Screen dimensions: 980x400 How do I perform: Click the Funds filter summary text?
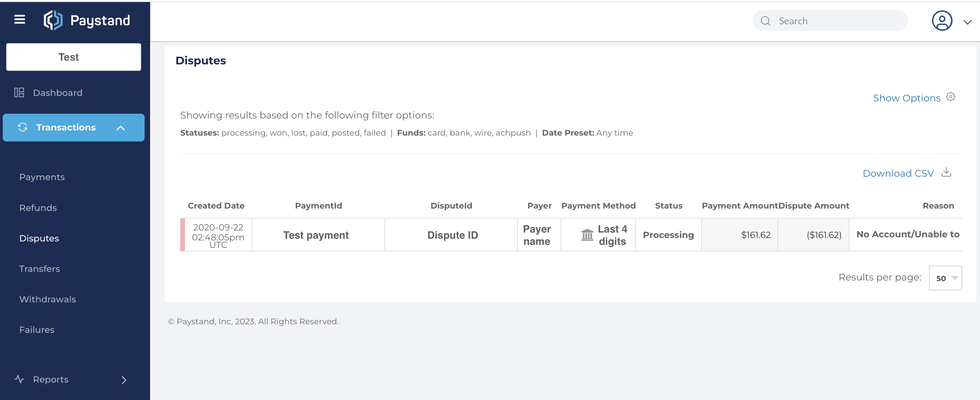click(x=464, y=133)
